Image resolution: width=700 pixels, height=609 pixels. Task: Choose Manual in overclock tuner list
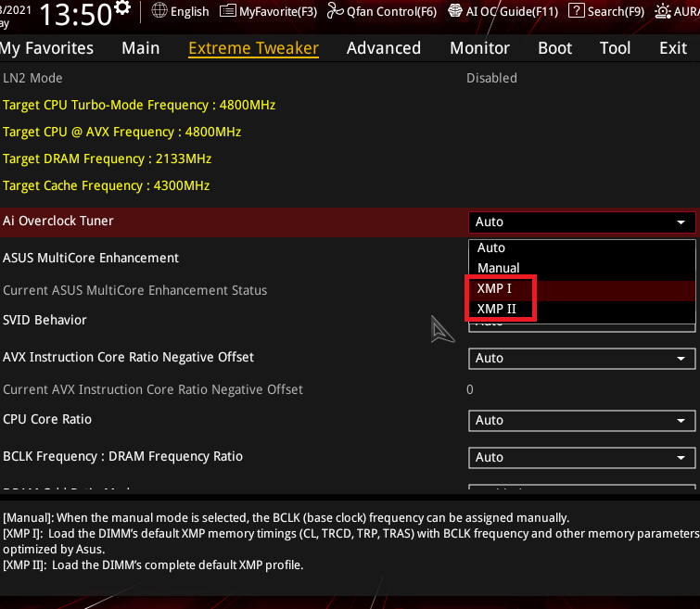tap(581, 268)
